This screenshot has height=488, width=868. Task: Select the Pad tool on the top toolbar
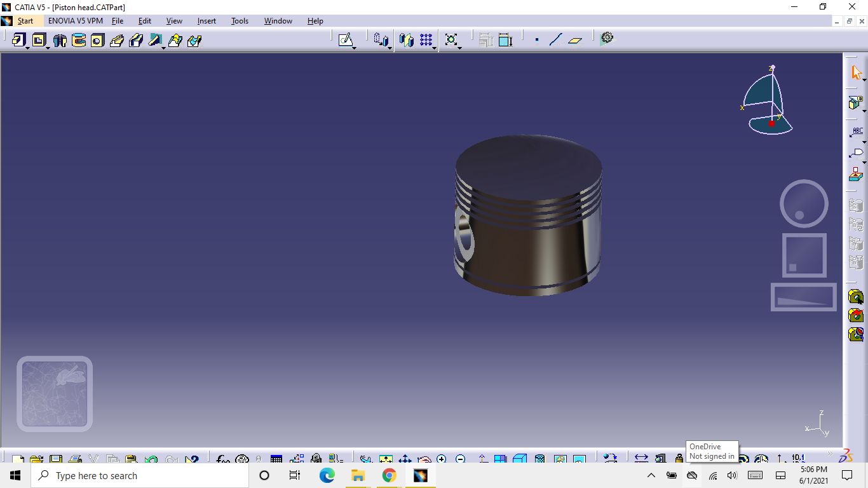[18, 40]
